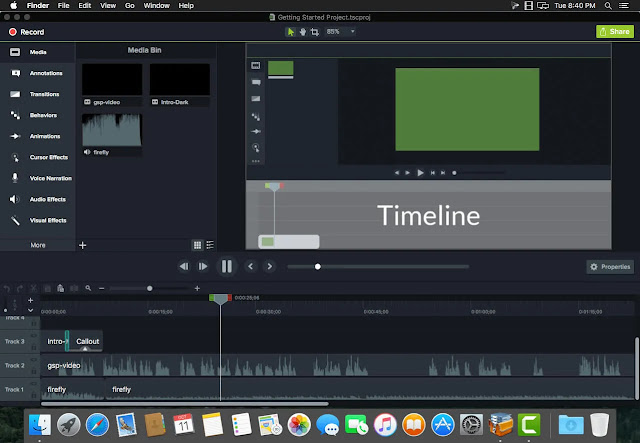The height and width of the screenshot is (443, 640).
Task: Select the Transitions tool in sidebar
Action: 15,94
